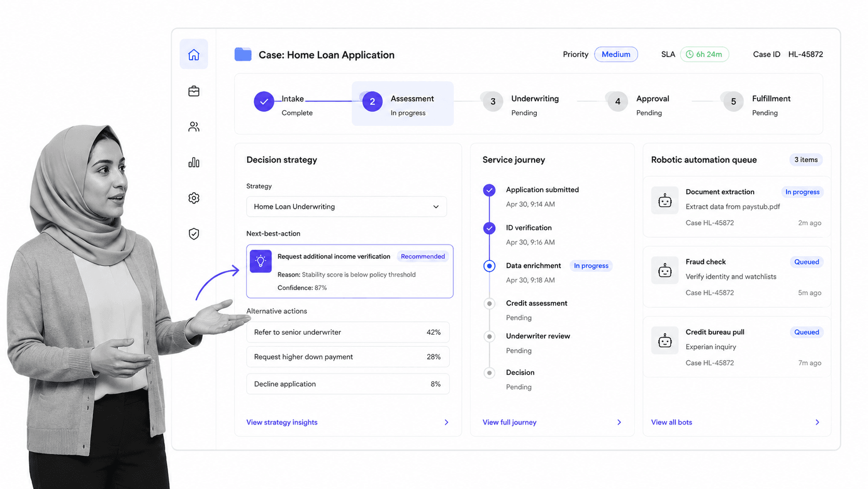Click the Credit bureau pull Queued badge
Screen dimensions: 868x489
click(806, 332)
